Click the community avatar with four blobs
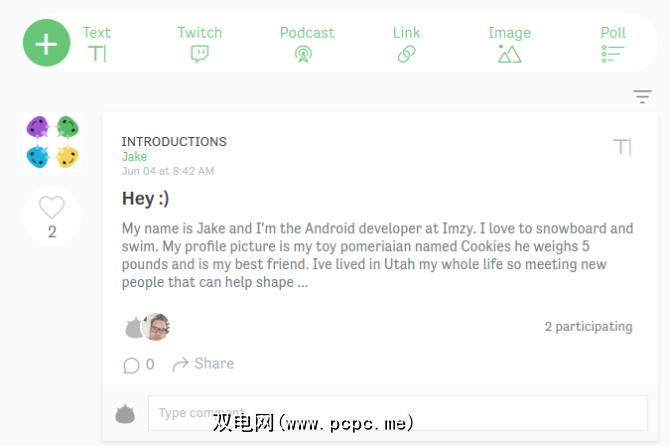Viewport: 670px width, 446px height. [x=52, y=142]
